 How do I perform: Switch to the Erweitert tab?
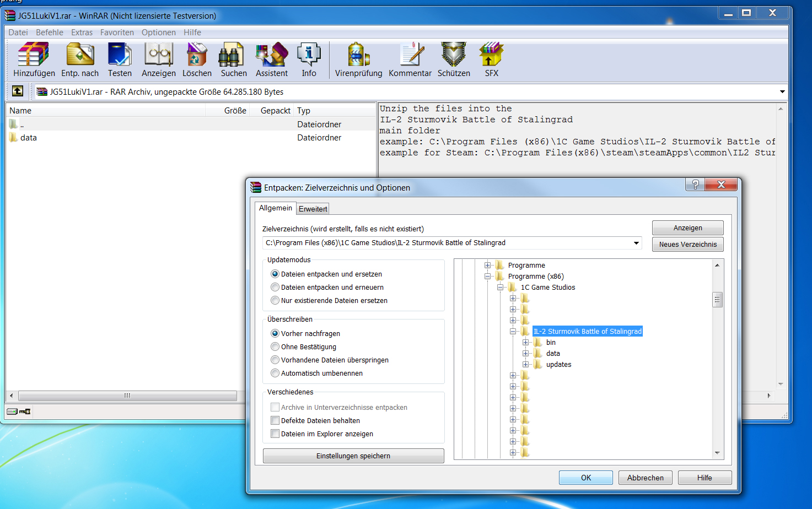coord(313,209)
